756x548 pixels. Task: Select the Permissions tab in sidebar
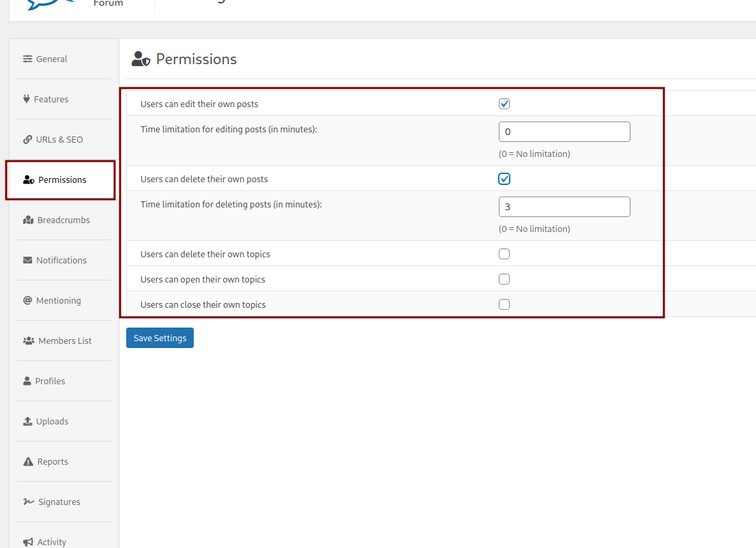pyautogui.click(x=61, y=180)
